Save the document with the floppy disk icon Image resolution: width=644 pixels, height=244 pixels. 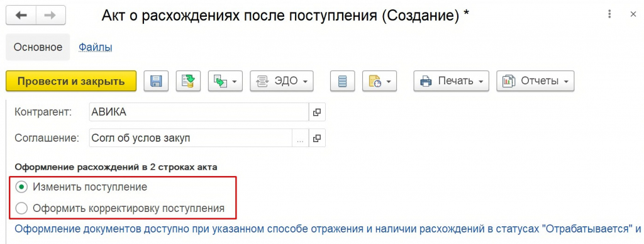[x=156, y=81]
